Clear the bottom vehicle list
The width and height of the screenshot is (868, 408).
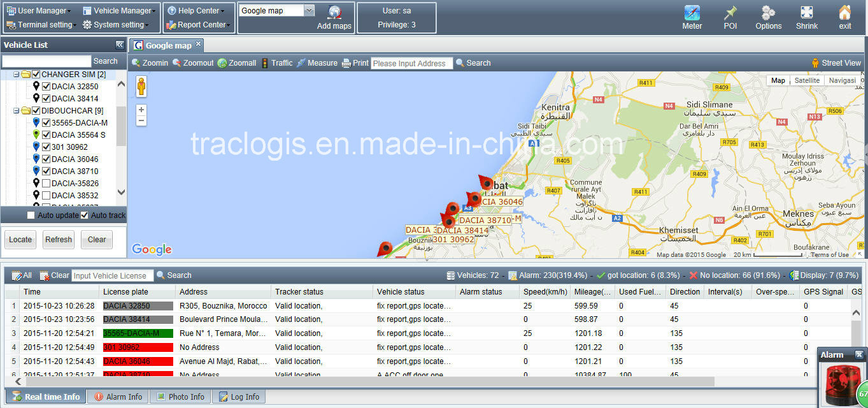point(54,275)
